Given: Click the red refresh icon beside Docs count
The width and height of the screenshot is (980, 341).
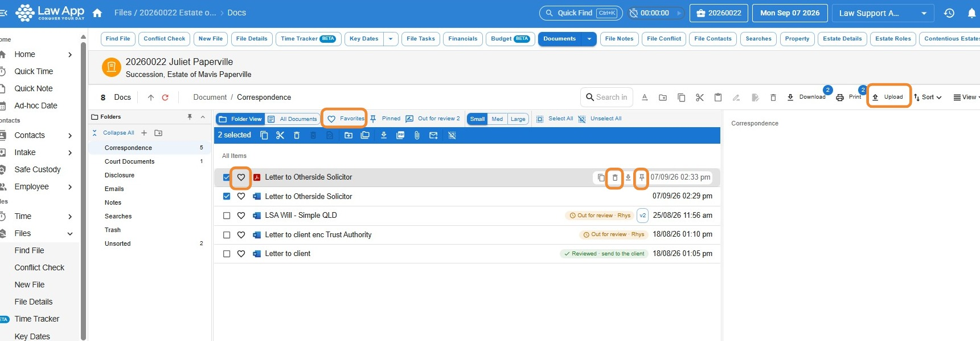Looking at the screenshot, I should tap(165, 98).
